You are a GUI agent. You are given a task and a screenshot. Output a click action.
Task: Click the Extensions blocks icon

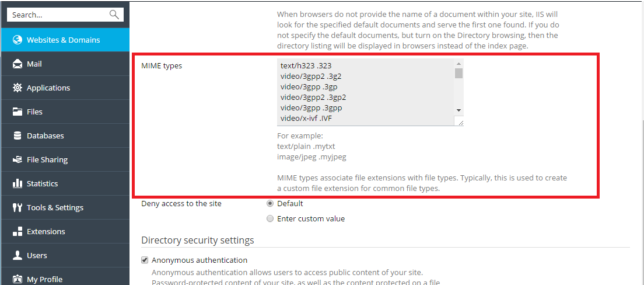(17, 232)
